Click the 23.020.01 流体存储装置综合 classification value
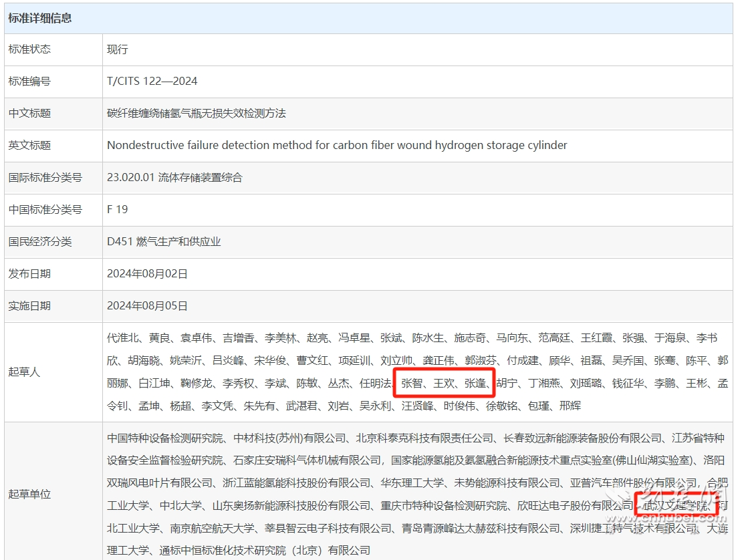742x560 pixels. [x=174, y=178]
